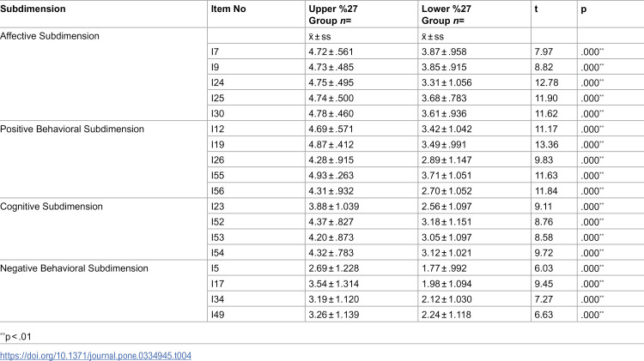Select item I49 in the last row
The width and height of the screenshot is (644, 361).
218,315
